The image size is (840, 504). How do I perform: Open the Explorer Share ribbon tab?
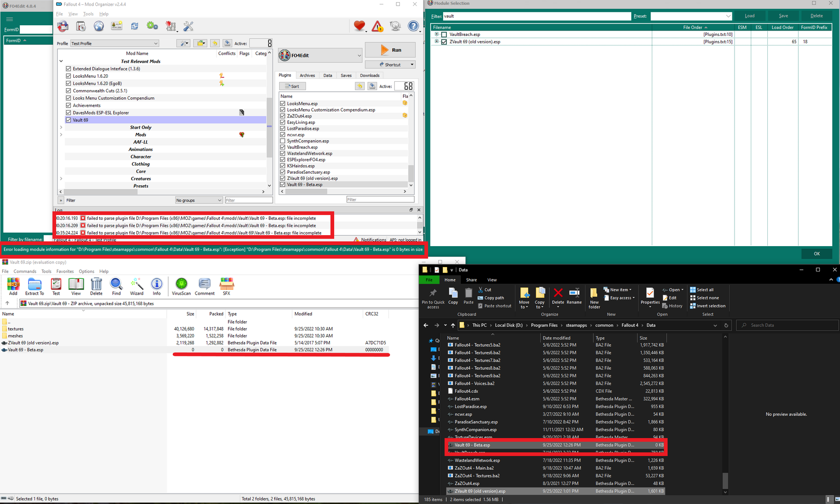(471, 280)
